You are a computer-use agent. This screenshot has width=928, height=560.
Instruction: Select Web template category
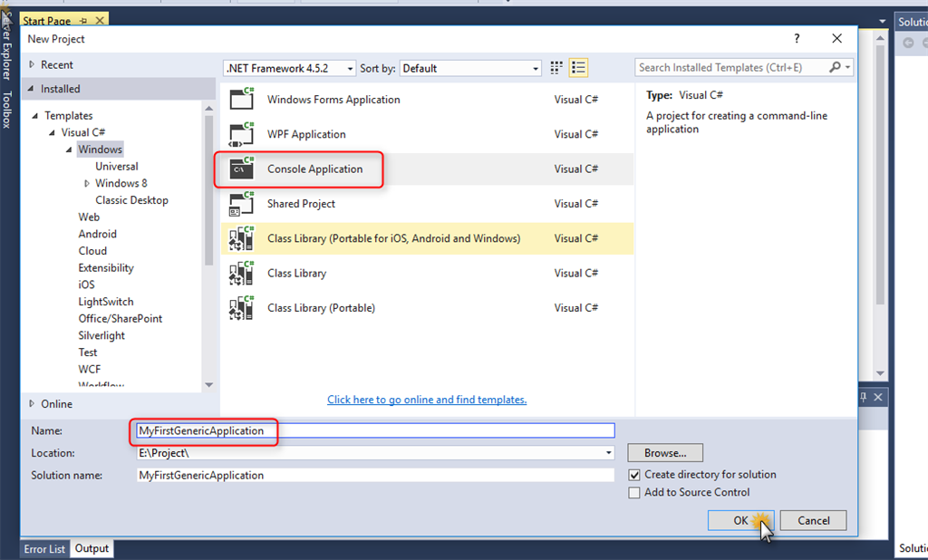(x=89, y=217)
